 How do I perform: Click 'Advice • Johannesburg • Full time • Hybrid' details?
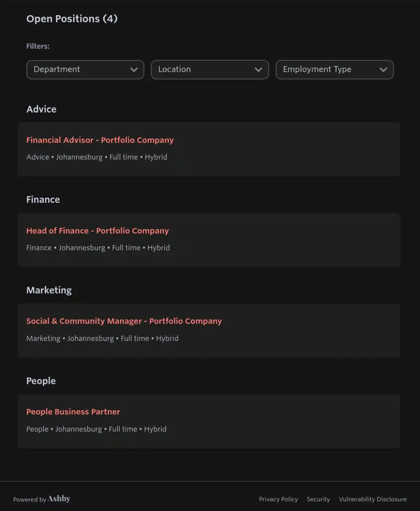(x=97, y=157)
